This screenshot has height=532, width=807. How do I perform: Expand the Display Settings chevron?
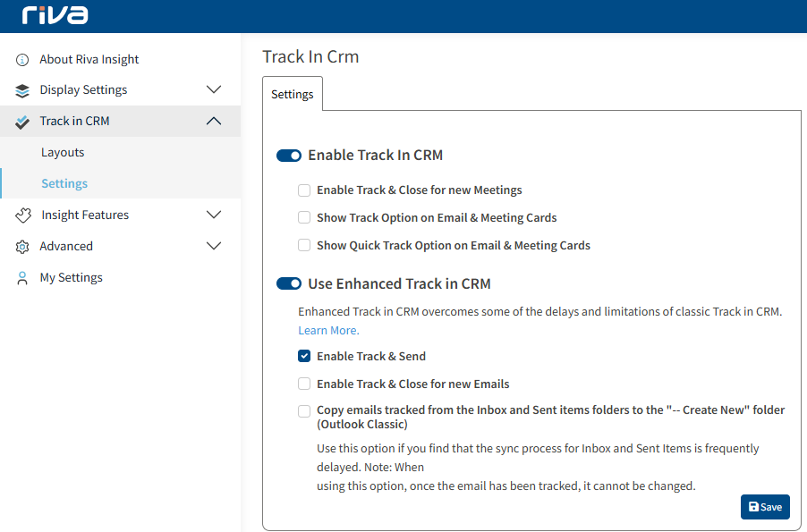click(x=214, y=89)
